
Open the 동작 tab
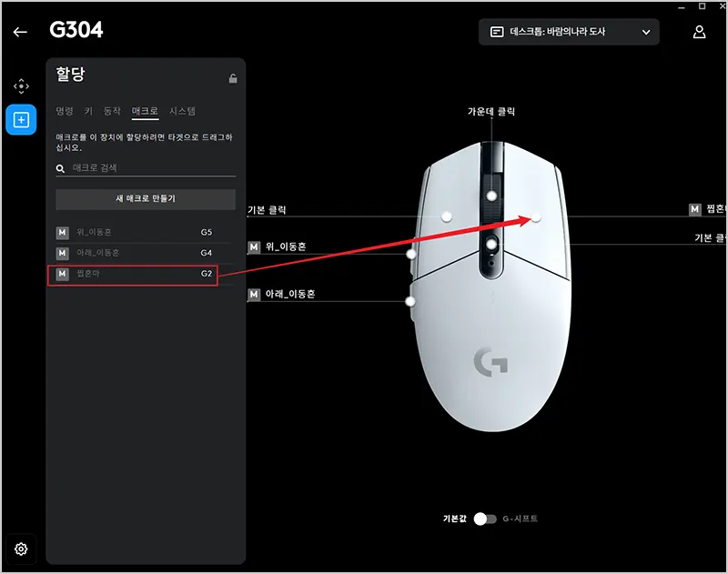click(x=112, y=111)
